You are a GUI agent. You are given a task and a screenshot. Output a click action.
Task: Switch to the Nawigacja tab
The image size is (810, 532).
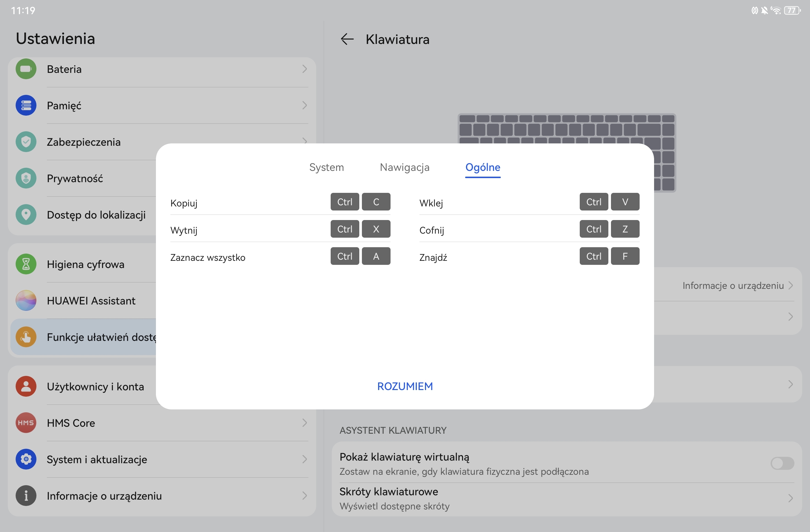pyautogui.click(x=404, y=167)
